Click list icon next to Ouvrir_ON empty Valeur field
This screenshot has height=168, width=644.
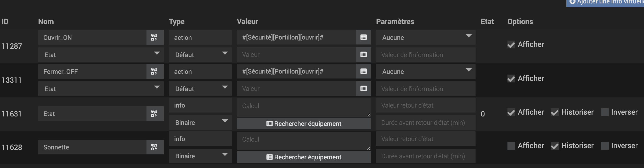coord(363,54)
